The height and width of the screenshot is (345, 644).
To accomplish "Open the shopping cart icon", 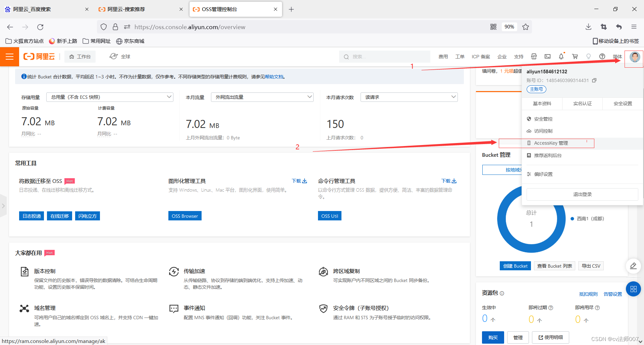I will 575,57.
